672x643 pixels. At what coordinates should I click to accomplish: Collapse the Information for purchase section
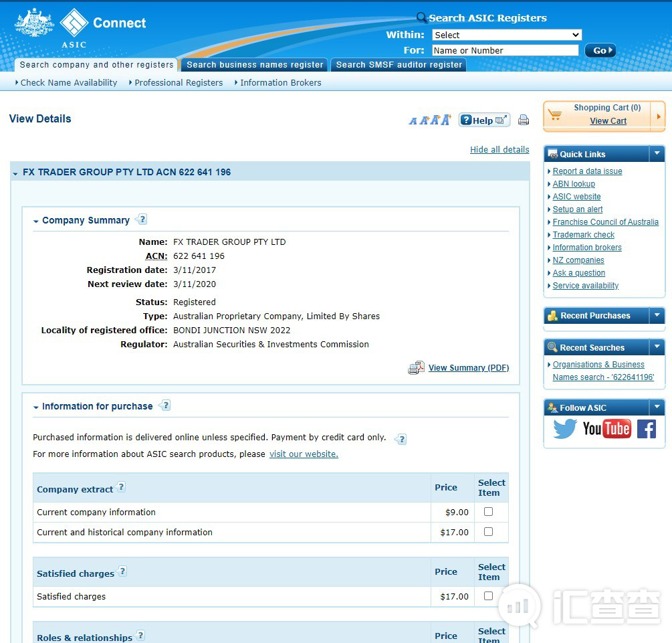[x=36, y=407]
